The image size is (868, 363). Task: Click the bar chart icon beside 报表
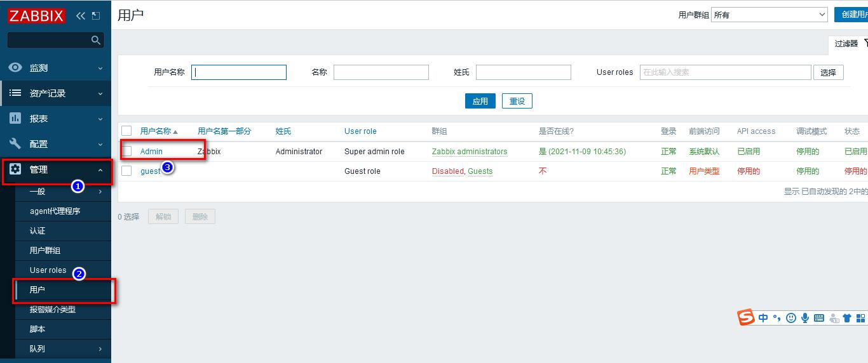(x=15, y=118)
